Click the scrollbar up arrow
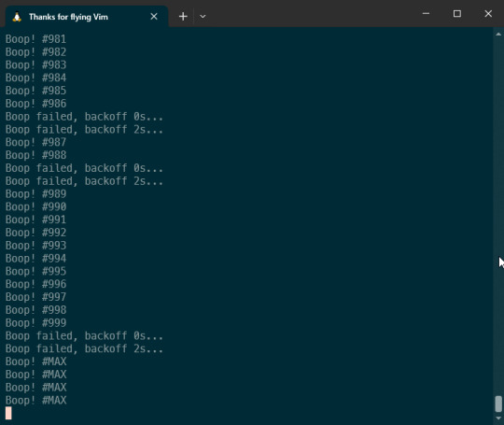This screenshot has height=425, width=504. click(x=498, y=35)
